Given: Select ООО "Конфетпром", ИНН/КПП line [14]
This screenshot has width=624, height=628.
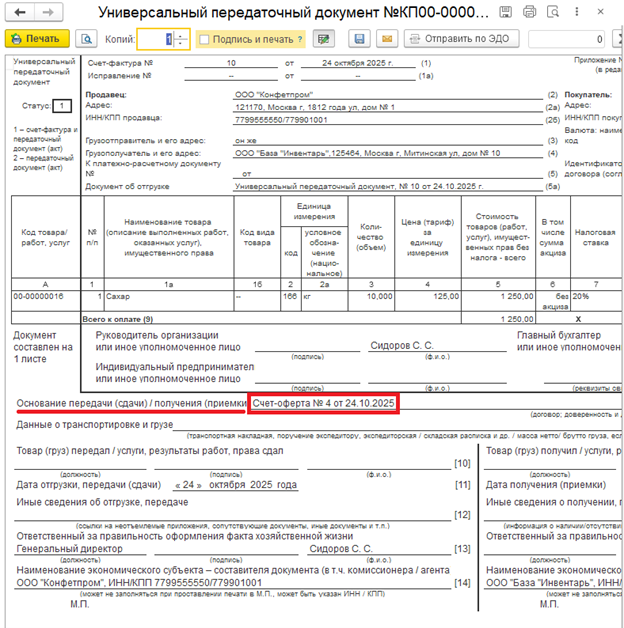Looking at the screenshot, I should click(x=139, y=583).
